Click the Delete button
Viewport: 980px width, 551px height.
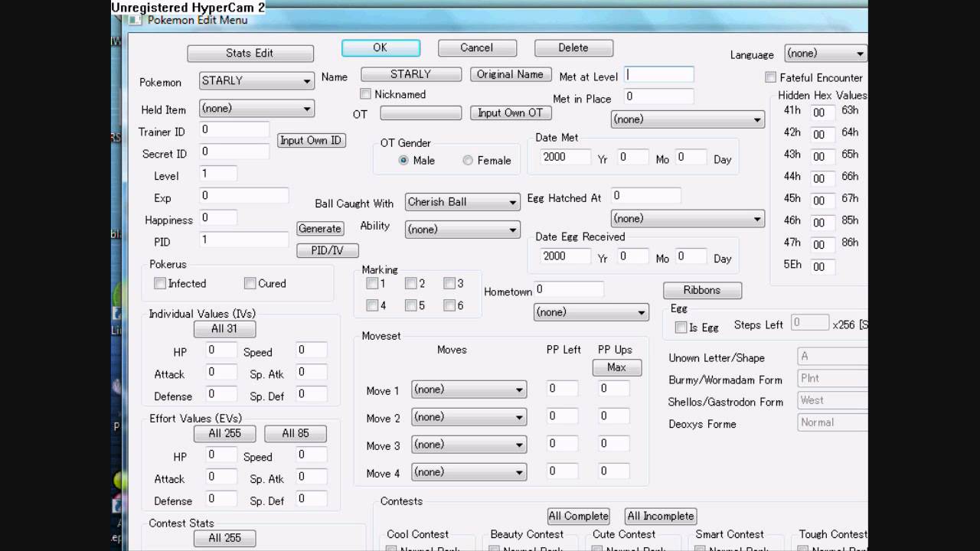573,47
